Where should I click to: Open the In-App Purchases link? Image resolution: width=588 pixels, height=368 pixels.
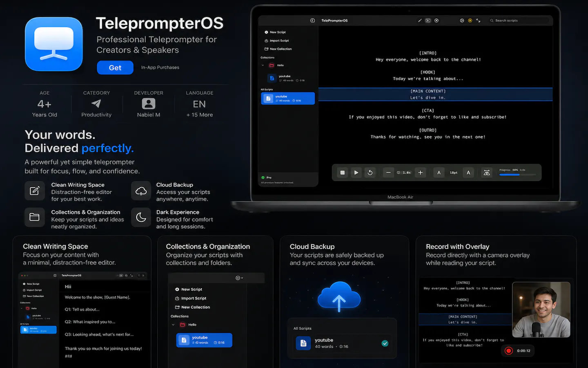160,67
